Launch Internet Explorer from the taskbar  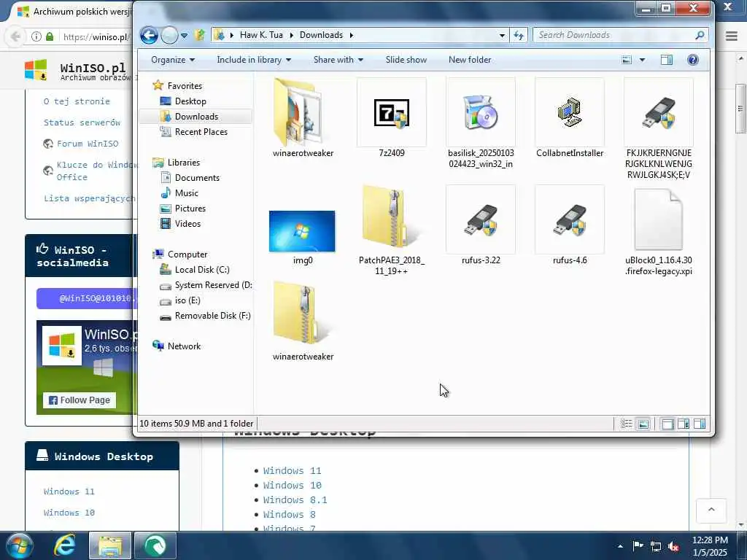65,545
